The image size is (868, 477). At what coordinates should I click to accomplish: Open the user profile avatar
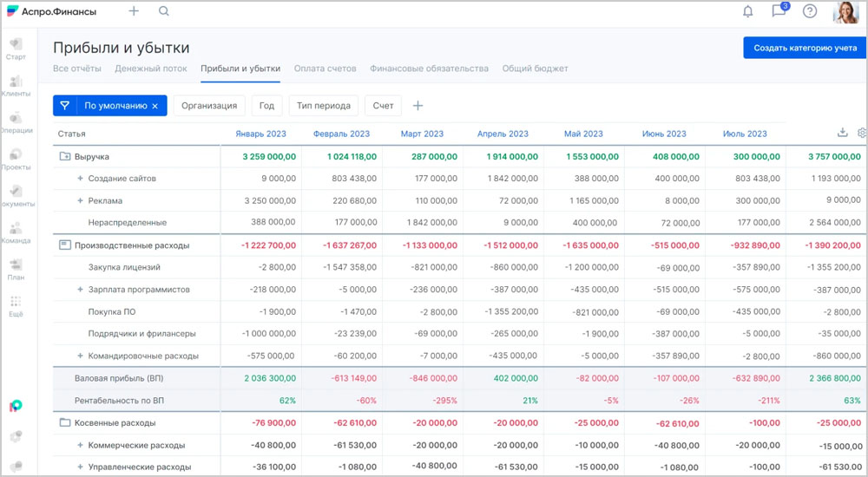click(x=845, y=12)
